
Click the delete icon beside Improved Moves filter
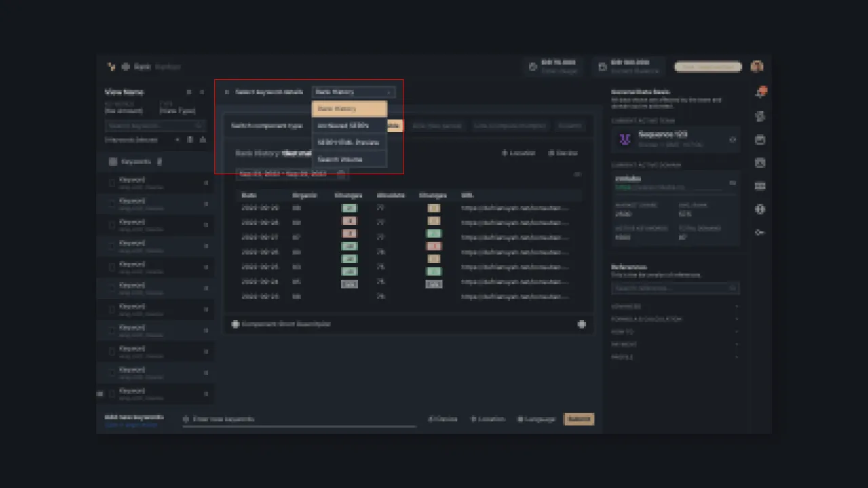coord(190,140)
